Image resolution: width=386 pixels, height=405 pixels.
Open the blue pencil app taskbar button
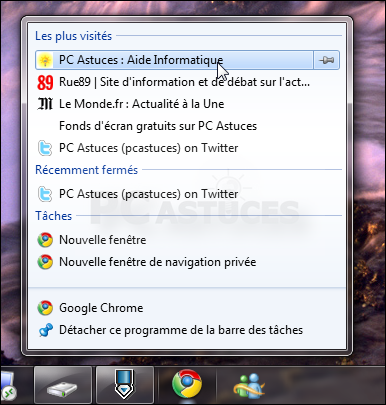coord(125,385)
